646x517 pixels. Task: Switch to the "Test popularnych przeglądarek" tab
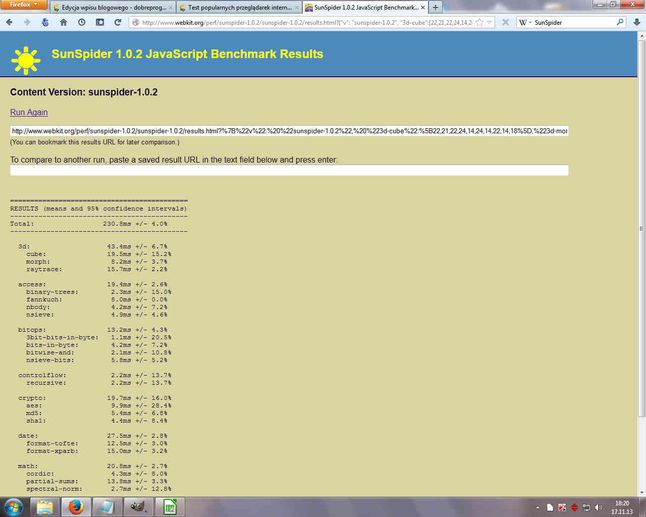[x=239, y=7]
